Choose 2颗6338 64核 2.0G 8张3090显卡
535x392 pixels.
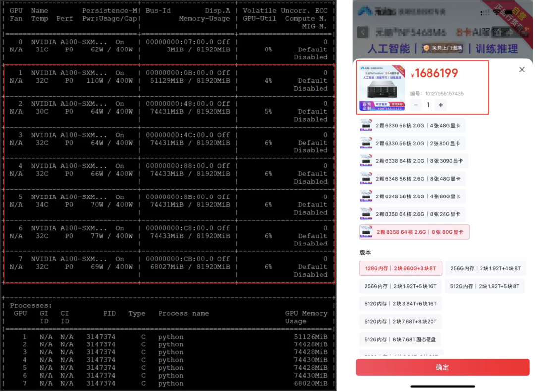413,161
